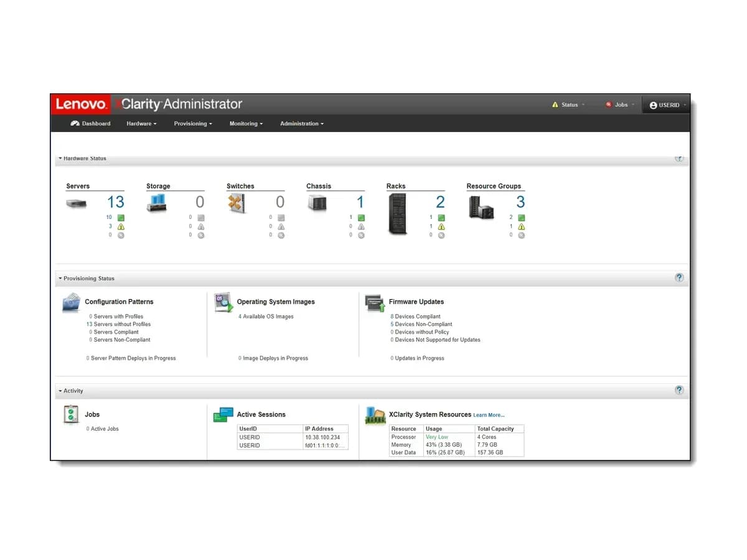Open the Dashboard navigation item

click(x=91, y=123)
